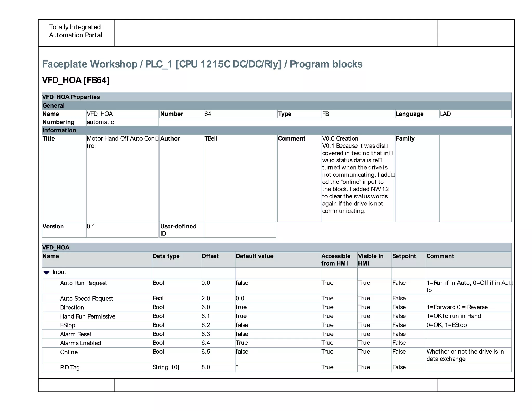This screenshot has height=411, width=532.
Task: Click the PID Tag data type String[10]
Action: (x=166, y=367)
